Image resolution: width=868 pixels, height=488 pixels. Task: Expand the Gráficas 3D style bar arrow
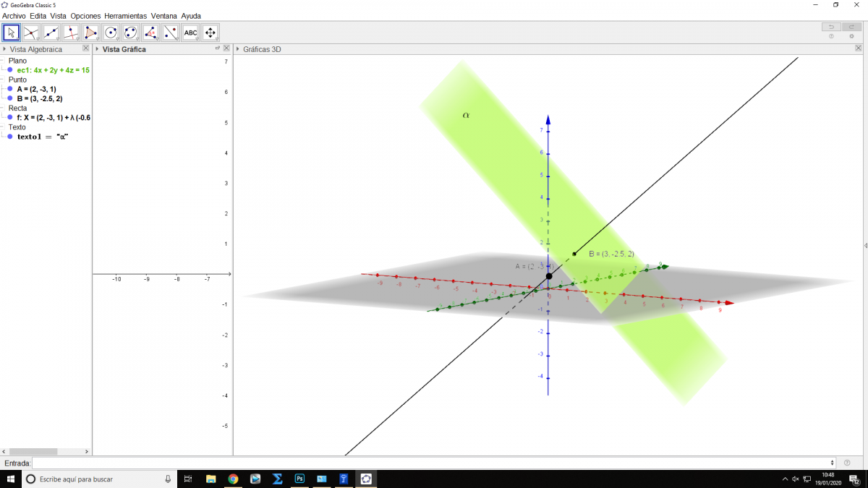point(238,49)
